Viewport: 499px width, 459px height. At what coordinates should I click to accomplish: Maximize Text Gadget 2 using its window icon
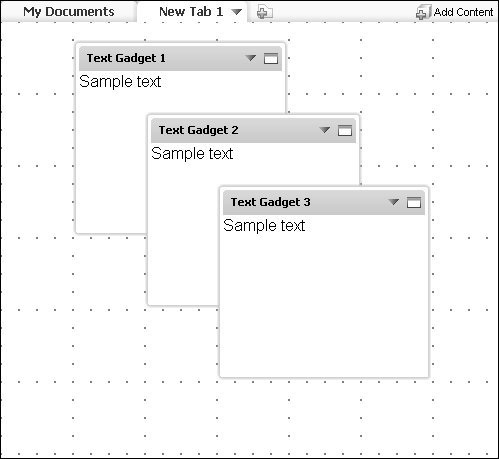click(x=345, y=130)
